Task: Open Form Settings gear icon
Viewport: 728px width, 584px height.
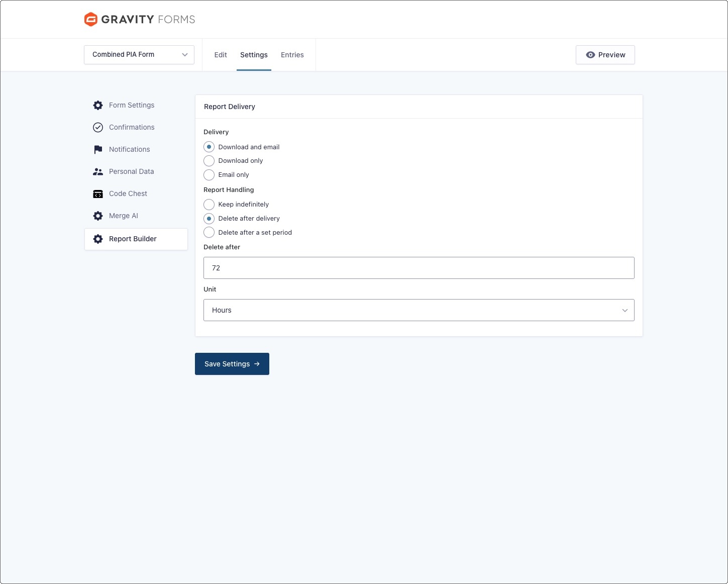Action: (98, 106)
